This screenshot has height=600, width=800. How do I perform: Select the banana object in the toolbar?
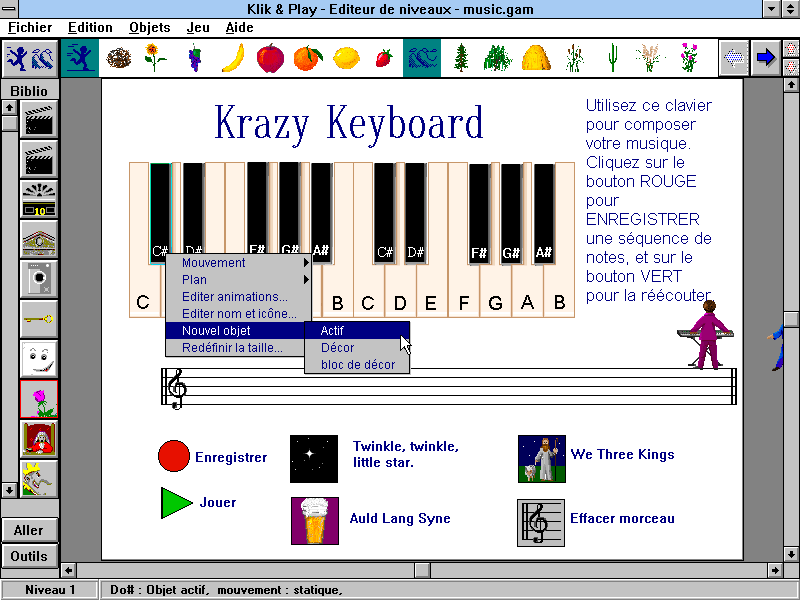point(232,58)
